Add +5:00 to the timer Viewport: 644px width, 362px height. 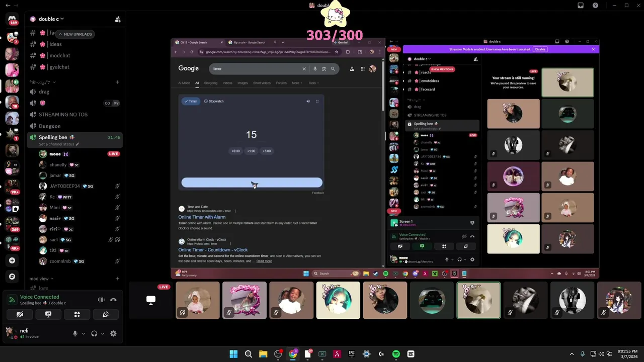point(267,151)
